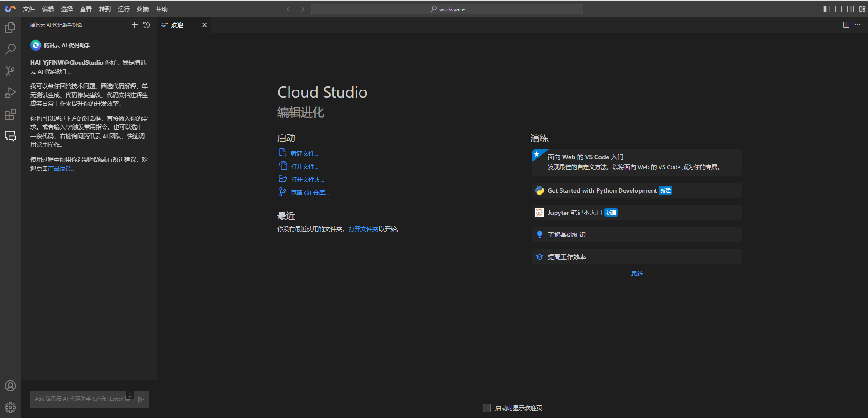The width and height of the screenshot is (868, 418).
Task: Open the 文件 menu
Action: pyautogui.click(x=29, y=9)
